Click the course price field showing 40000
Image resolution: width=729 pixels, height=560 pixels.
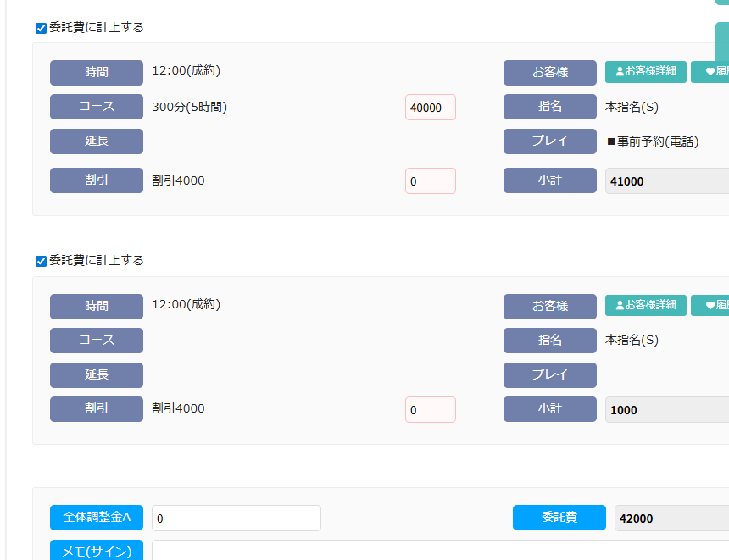click(430, 108)
